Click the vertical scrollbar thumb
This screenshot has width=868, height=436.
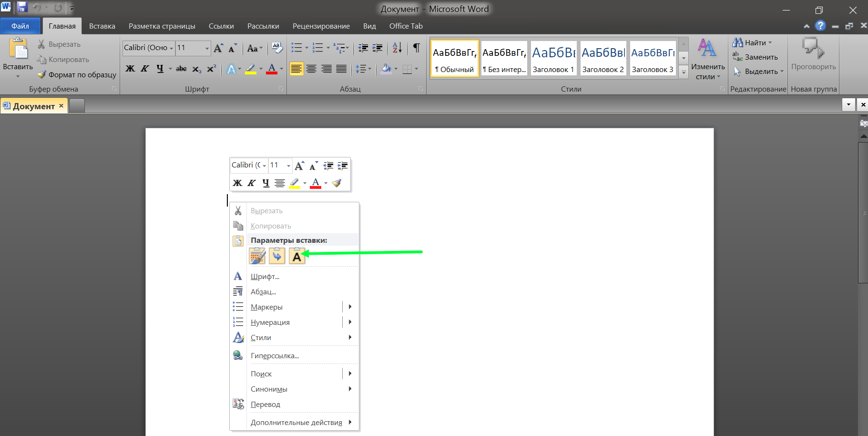coord(863,212)
